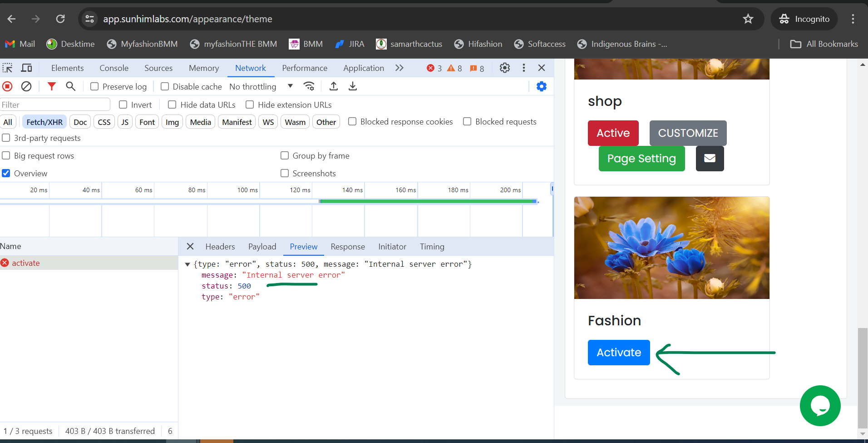The image size is (868, 443).
Task: Click the Fashion theme flower thumbnail
Action: (671, 248)
